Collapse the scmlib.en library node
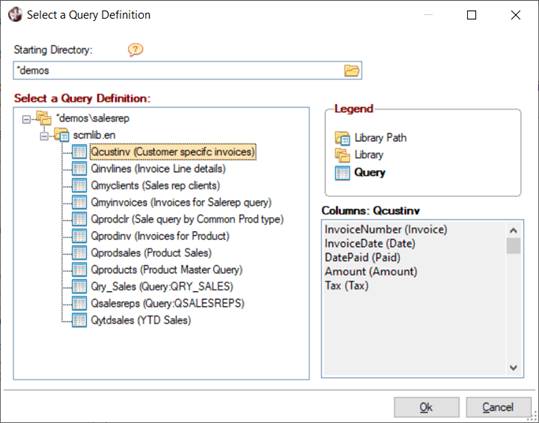Image resolution: width=539 pixels, height=423 pixels. (44, 136)
